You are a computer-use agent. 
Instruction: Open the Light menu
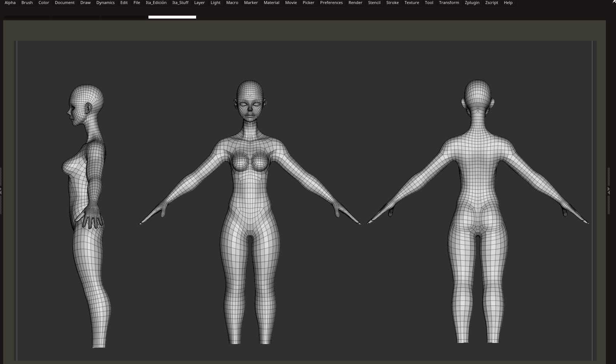[215, 3]
